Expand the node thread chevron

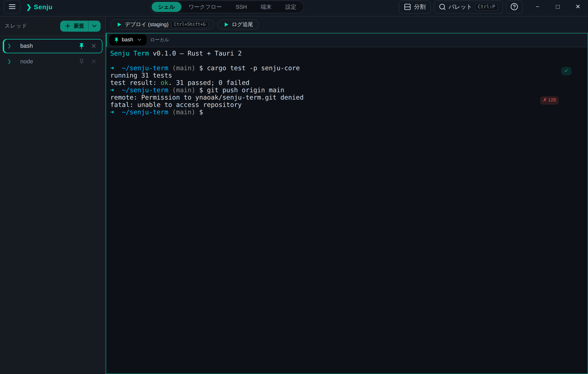[x=9, y=61]
